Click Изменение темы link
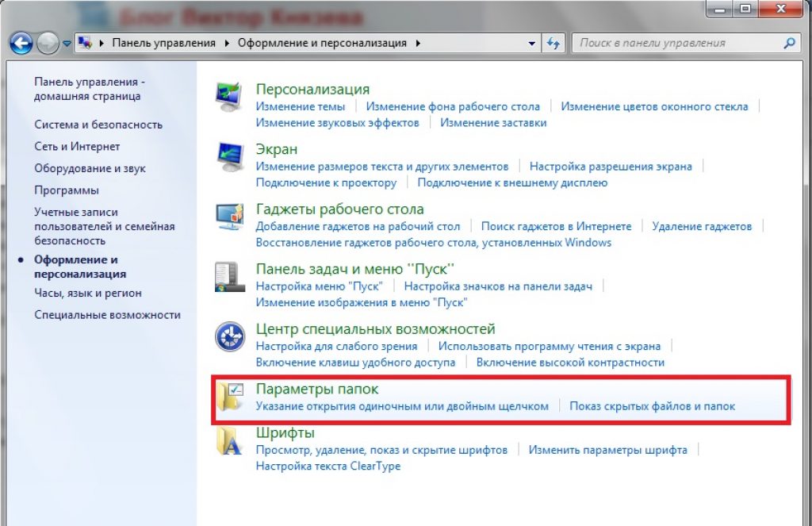This screenshot has width=812, height=526. tap(301, 107)
